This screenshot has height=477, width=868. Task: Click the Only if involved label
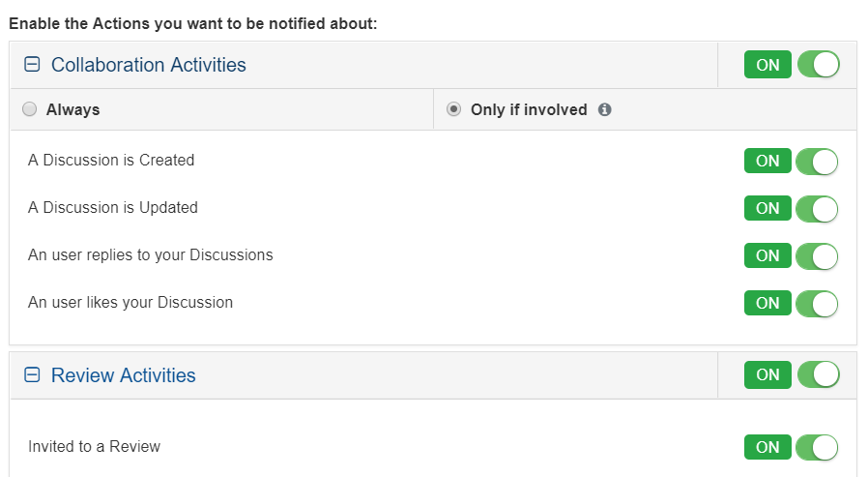529,110
